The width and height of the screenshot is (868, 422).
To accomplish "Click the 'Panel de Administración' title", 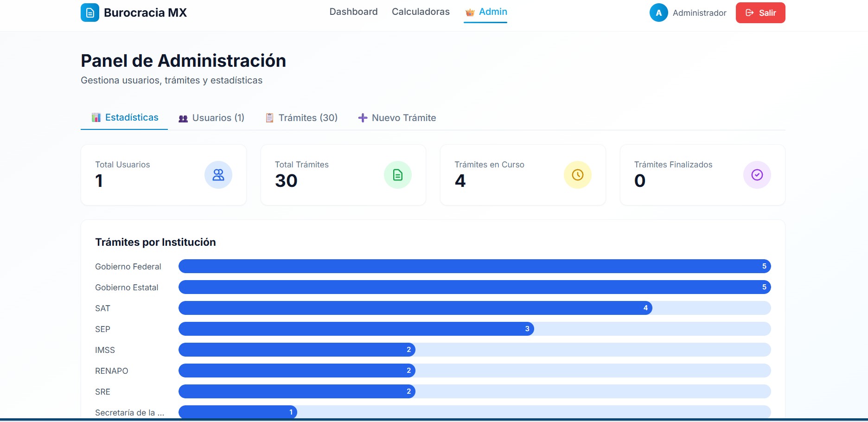I will (183, 61).
